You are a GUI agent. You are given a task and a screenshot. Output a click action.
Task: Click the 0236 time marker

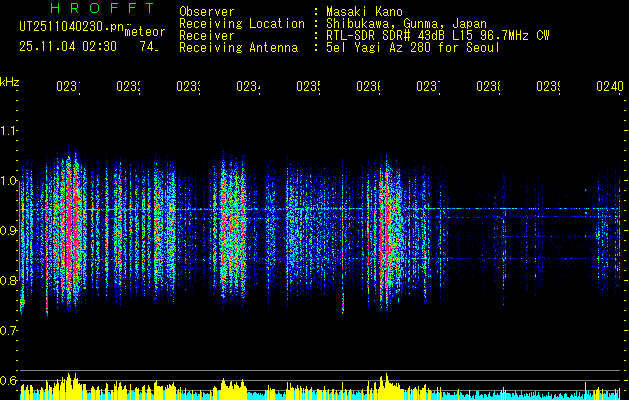point(369,87)
